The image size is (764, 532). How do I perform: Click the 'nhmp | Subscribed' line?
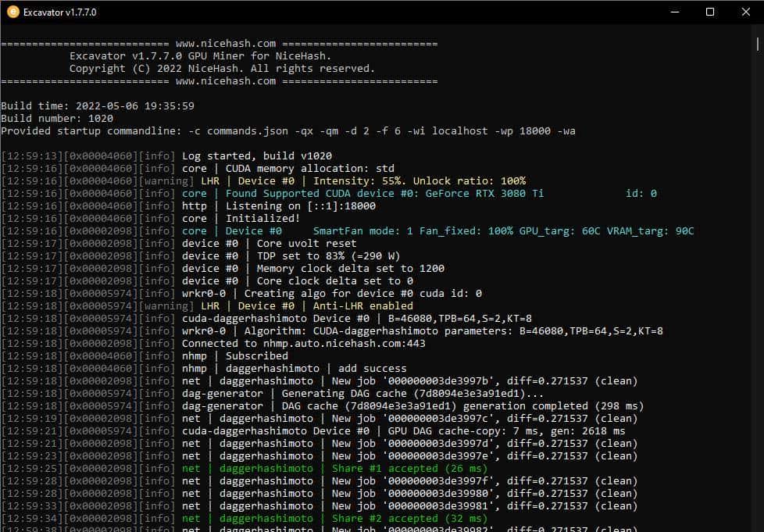point(145,355)
